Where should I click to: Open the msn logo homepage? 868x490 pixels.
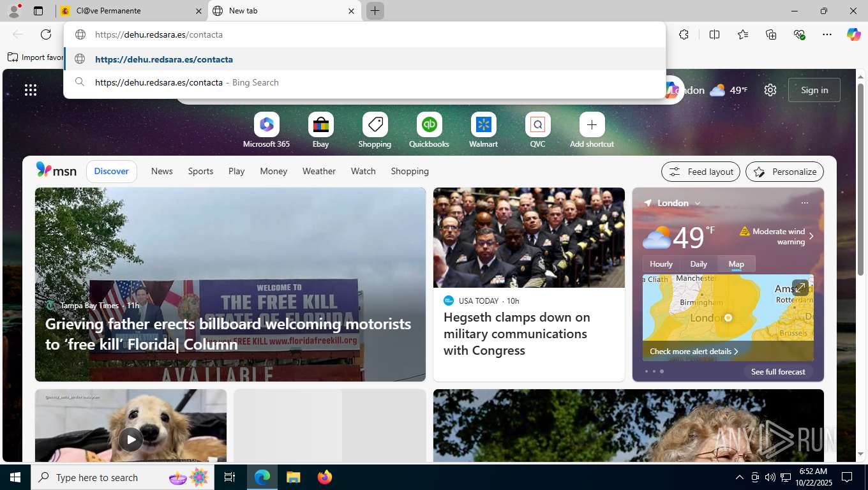[57, 170]
